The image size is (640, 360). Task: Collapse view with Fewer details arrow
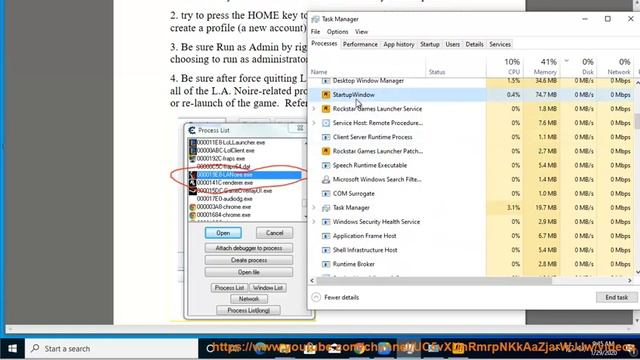[316, 297]
